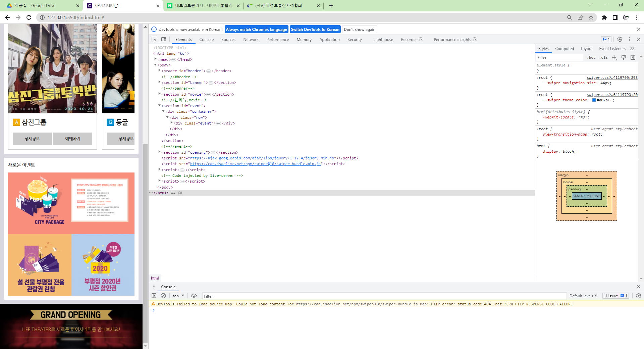Click Always match Chrome's language button
This screenshot has height=349, width=644.
point(257,30)
